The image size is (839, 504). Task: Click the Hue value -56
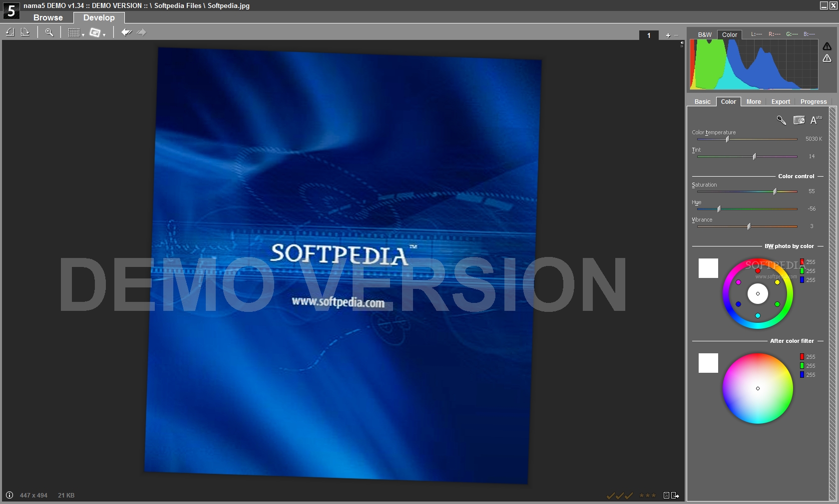(x=812, y=209)
